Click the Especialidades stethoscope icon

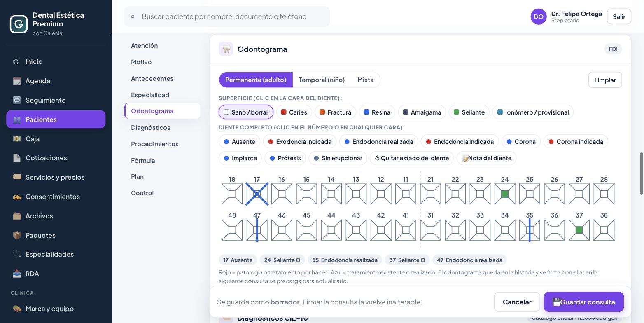click(16, 254)
